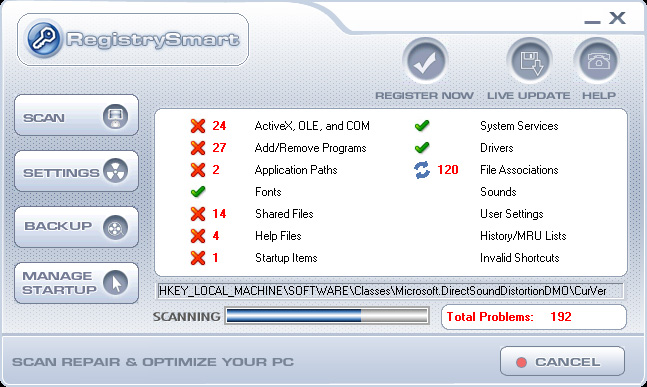Viewport: 647px width, 387px height.
Task: Select Help Files entry
Action: (x=278, y=236)
